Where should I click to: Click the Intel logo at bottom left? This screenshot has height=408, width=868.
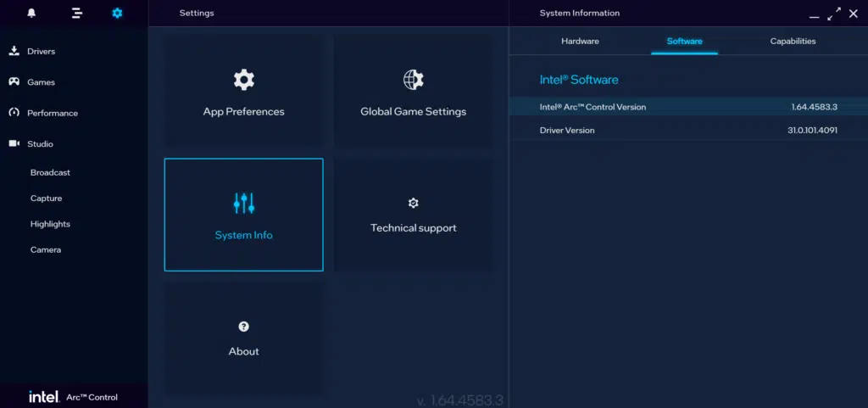click(x=44, y=397)
